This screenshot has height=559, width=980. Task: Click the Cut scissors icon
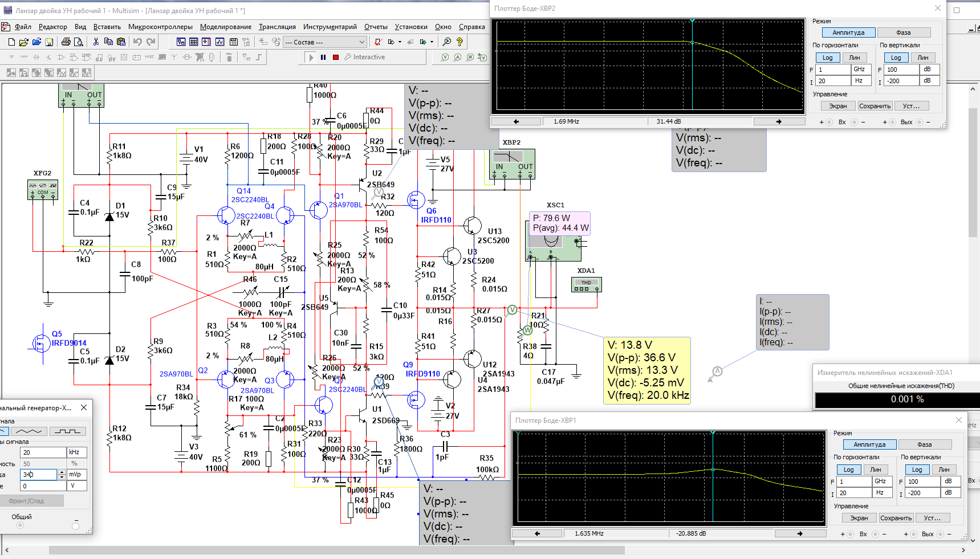click(x=96, y=42)
